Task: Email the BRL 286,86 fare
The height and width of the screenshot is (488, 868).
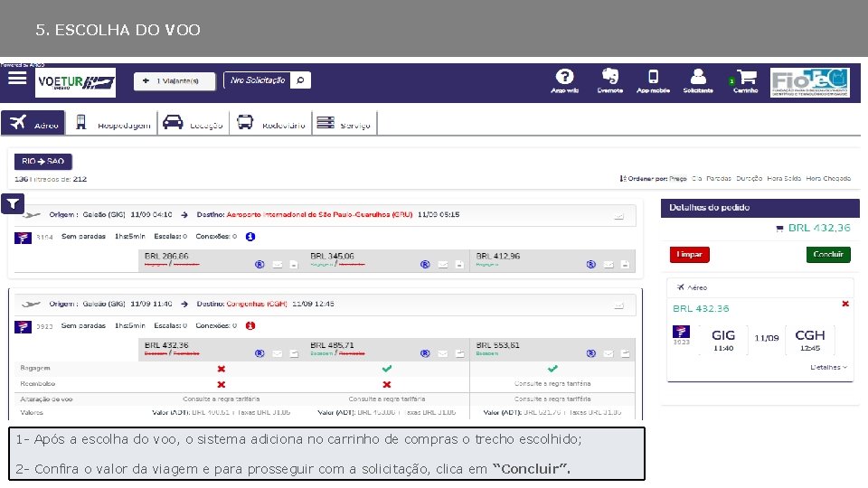Action: coord(278,265)
